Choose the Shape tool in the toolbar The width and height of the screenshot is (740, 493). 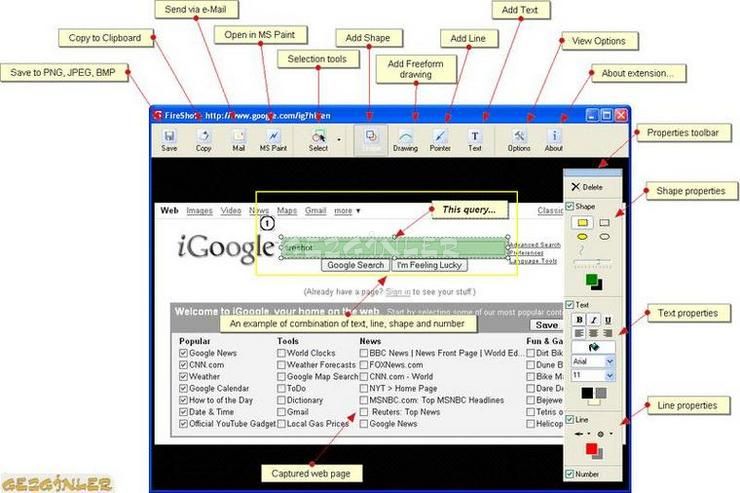click(371, 140)
